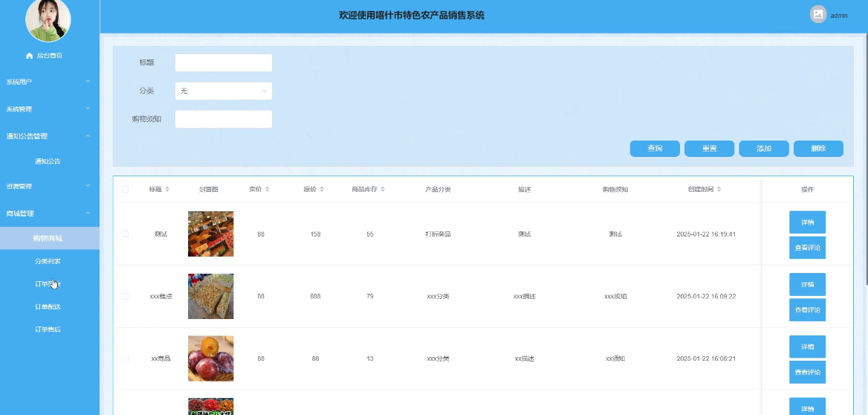Click the 打折商品 category cell

(x=438, y=234)
